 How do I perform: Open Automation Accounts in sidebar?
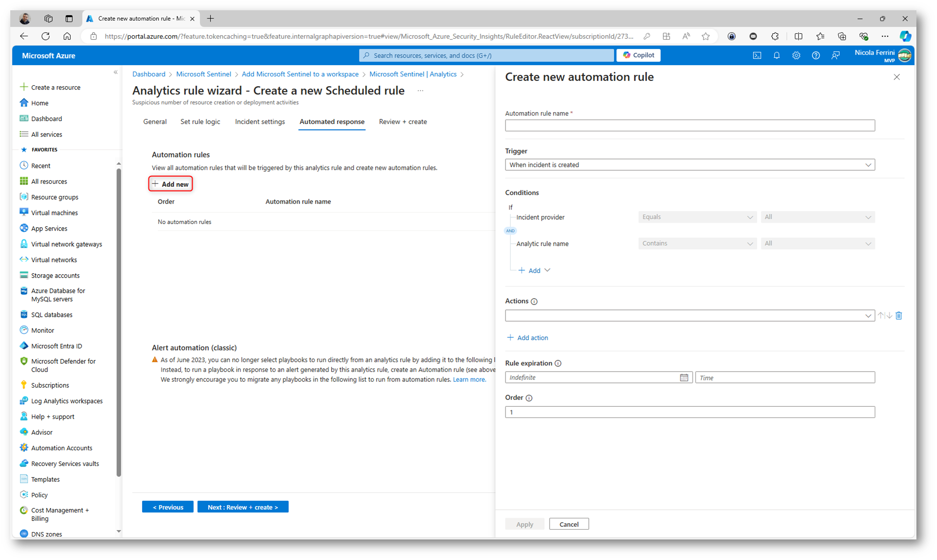pyautogui.click(x=61, y=447)
